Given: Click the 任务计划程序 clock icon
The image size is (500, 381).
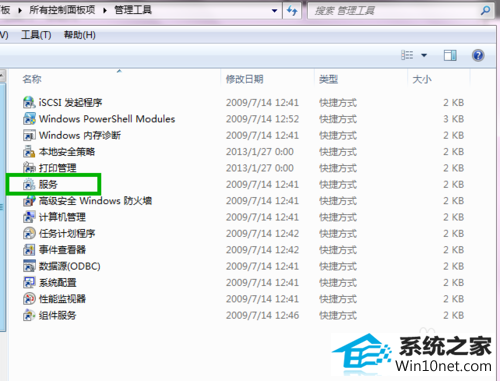Looking at the screenshot, I should (x=29, y=233).
